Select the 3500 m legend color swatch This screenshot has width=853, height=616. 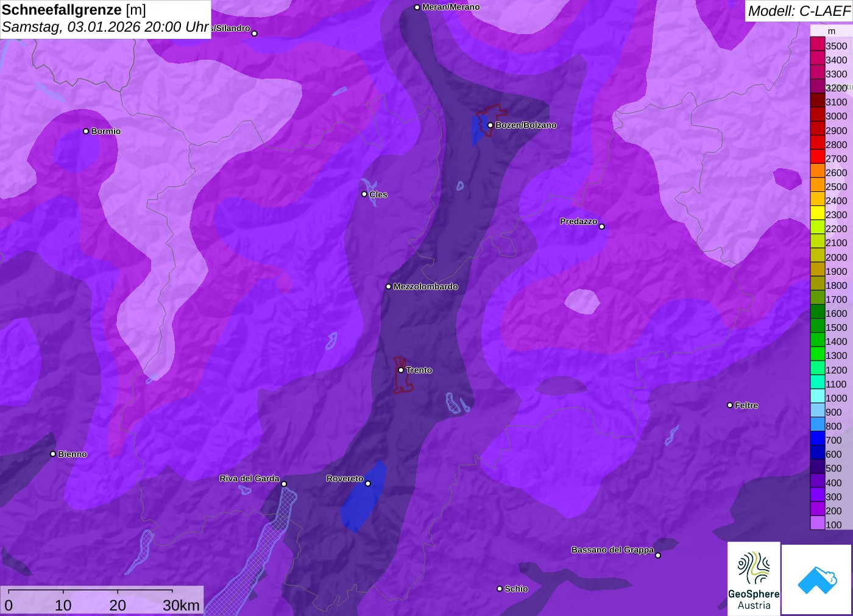(817, 44)
